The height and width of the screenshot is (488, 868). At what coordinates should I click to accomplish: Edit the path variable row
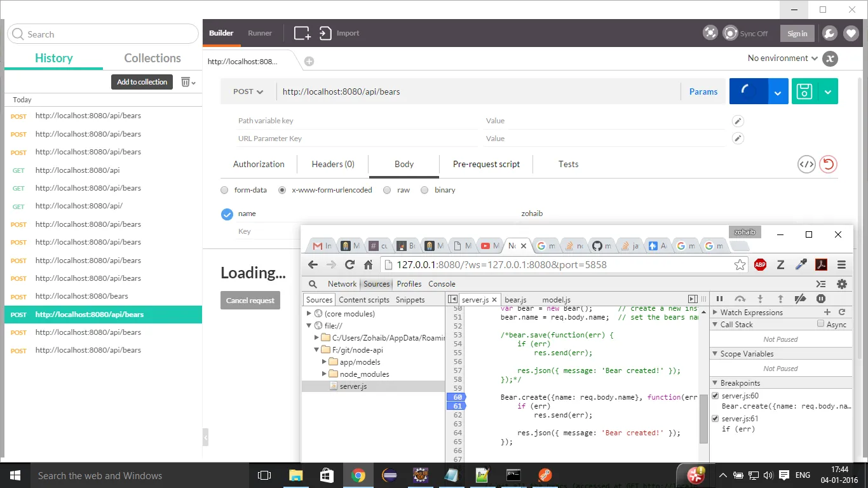(738, 121)
